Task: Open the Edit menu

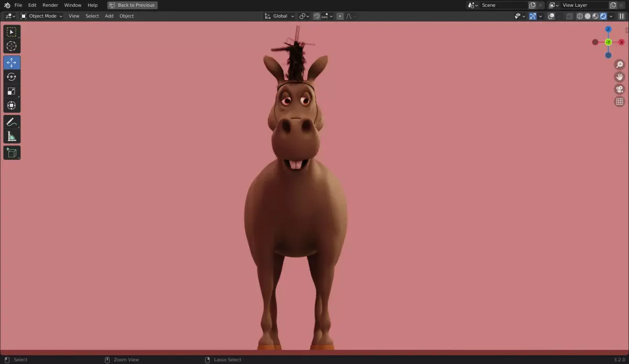Action: (x=32, y=5)
